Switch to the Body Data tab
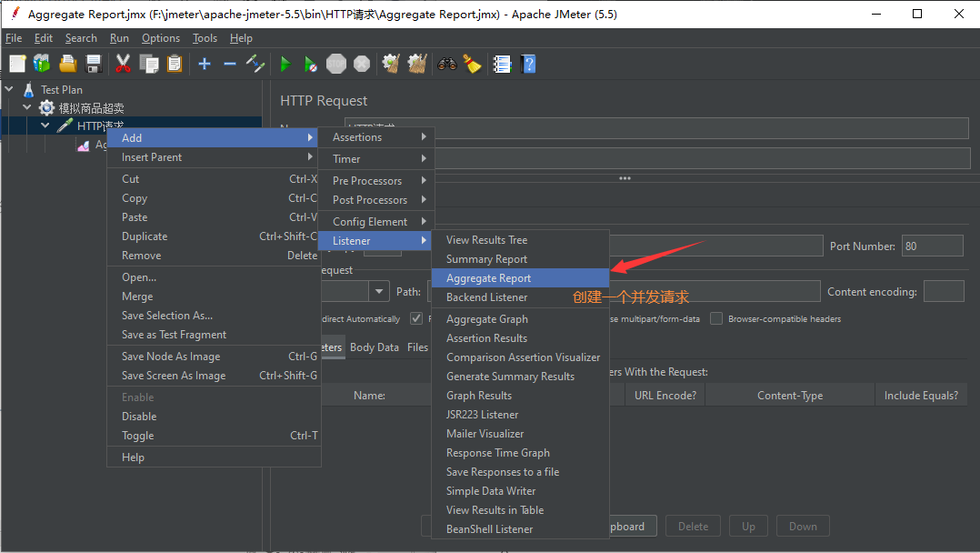 click(x=374, y=347)
